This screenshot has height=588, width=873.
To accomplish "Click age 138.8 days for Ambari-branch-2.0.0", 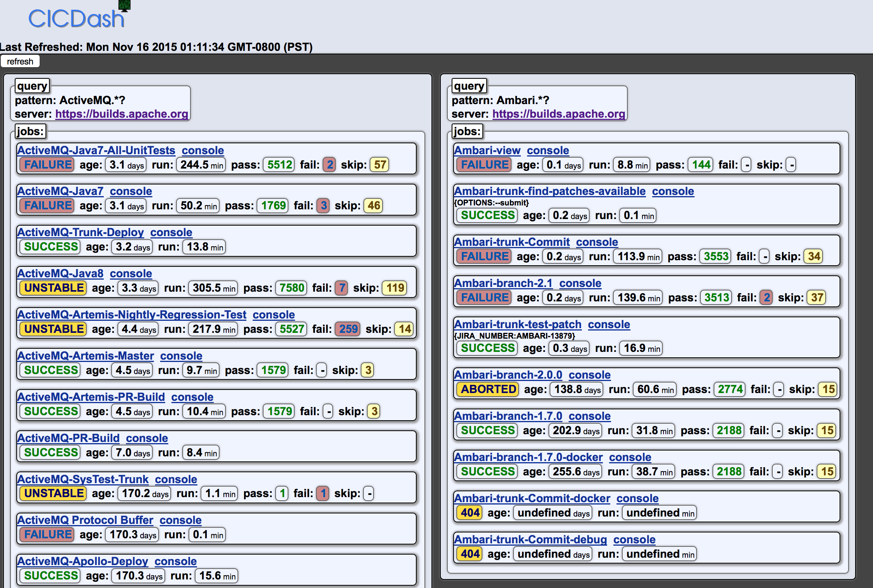I will pyautogui.click(x=577, y=389).
